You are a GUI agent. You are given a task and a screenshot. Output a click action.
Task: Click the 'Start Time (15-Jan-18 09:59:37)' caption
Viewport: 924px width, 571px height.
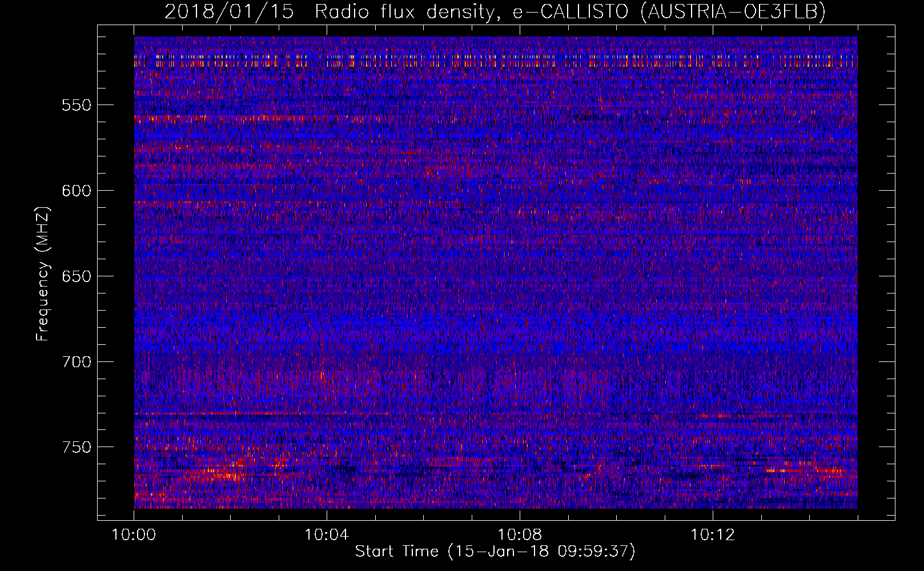coord(495,552)
